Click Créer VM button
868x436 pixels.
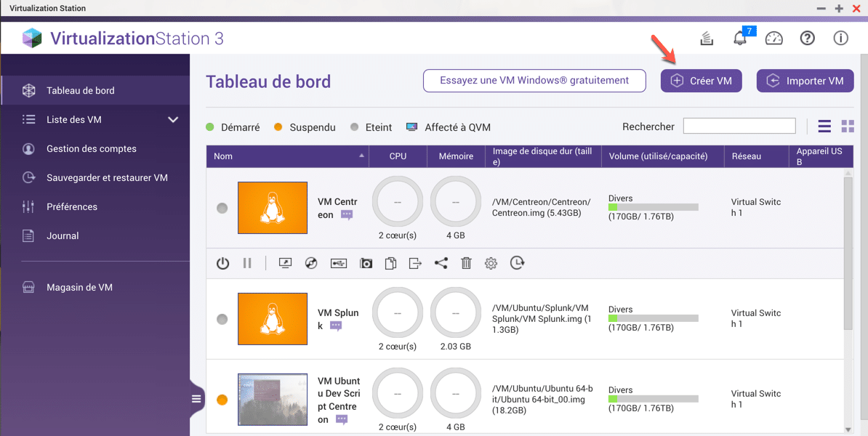(x=701, y=81)
